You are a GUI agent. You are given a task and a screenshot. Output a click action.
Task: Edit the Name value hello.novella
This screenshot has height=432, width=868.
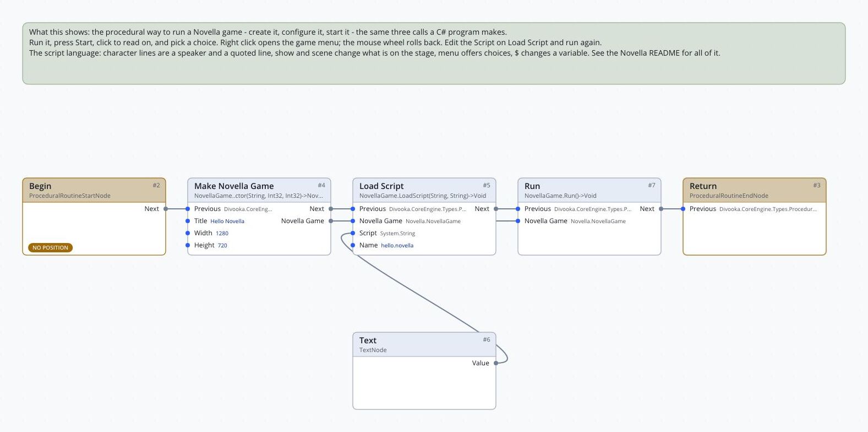pos(397,246)
